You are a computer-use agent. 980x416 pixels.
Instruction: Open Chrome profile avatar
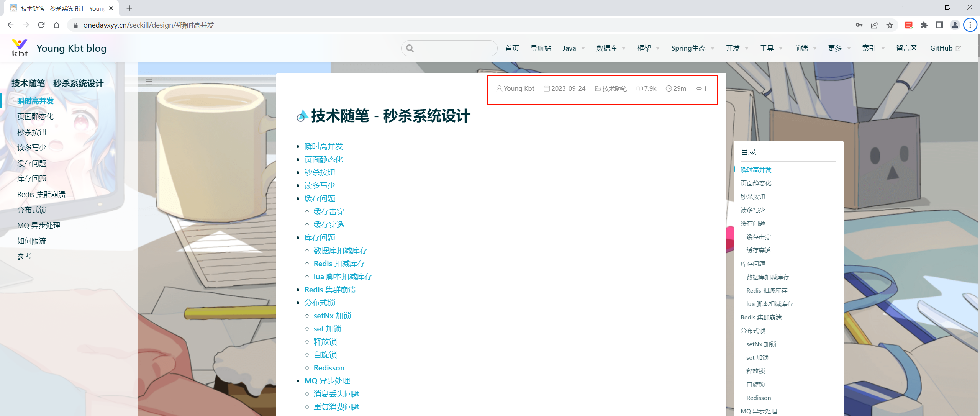955,25
